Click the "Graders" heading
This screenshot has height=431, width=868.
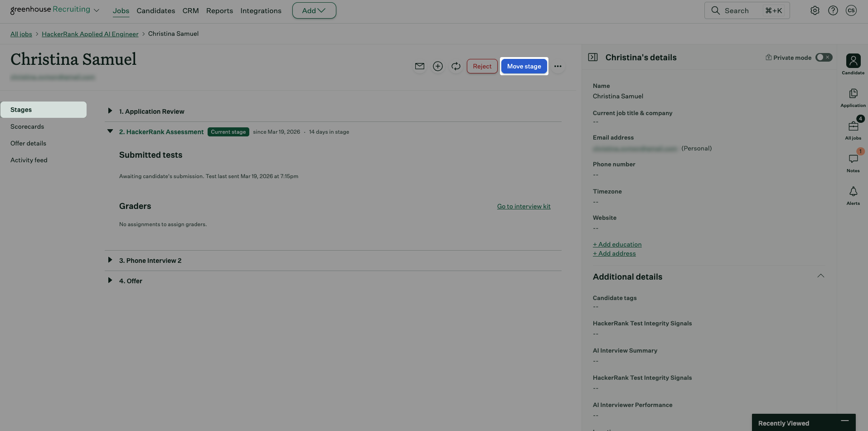point(135,206)
